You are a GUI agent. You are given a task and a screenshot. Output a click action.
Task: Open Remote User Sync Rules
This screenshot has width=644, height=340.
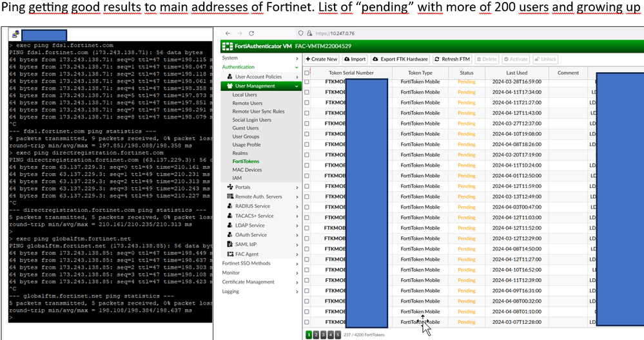(x=259, y=111)
